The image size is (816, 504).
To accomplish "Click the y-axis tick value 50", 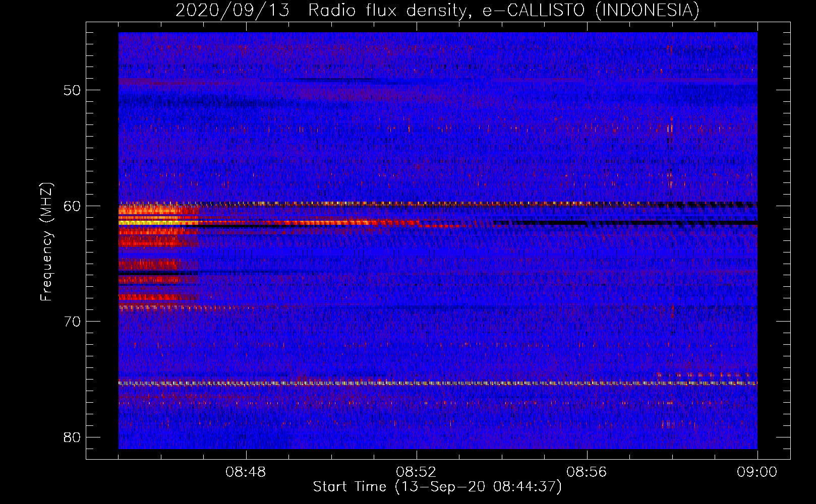I will coord(72,90).
